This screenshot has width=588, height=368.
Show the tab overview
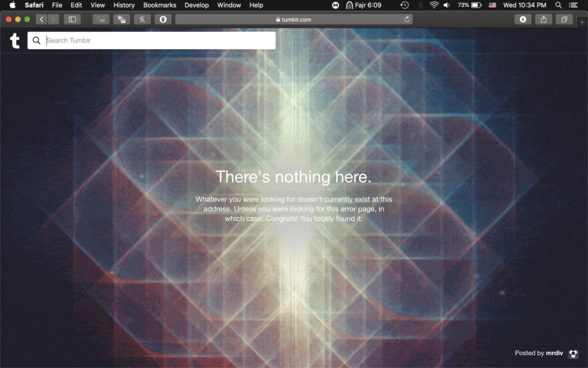click(564, 19)
